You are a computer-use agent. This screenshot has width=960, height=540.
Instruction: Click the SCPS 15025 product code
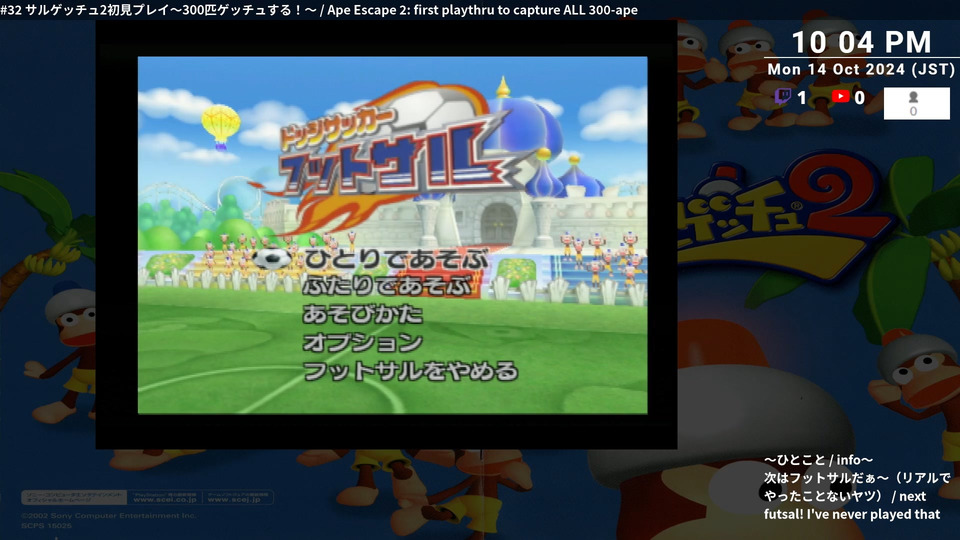47,525
